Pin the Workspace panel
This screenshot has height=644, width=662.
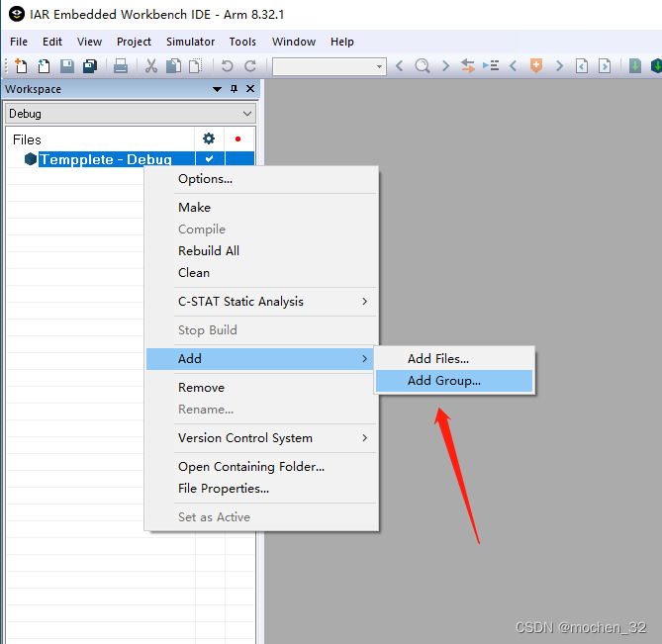click(234, 89)
